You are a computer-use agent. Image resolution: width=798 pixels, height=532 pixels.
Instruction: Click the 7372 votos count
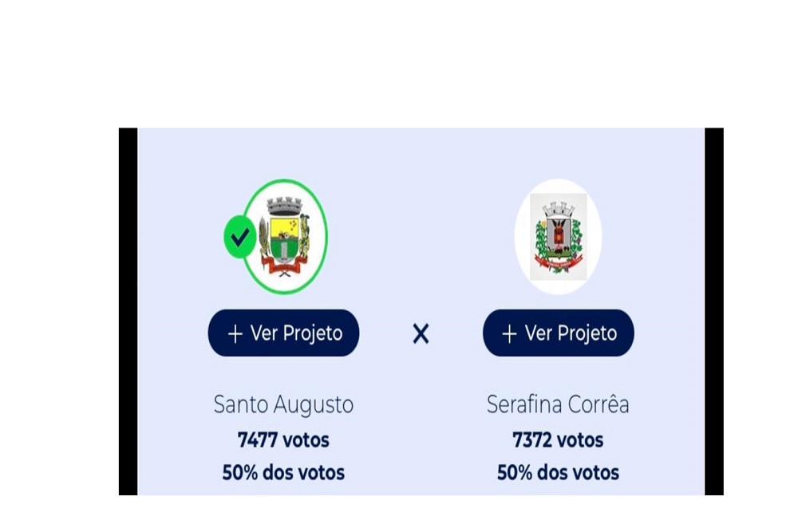point(558,440)
